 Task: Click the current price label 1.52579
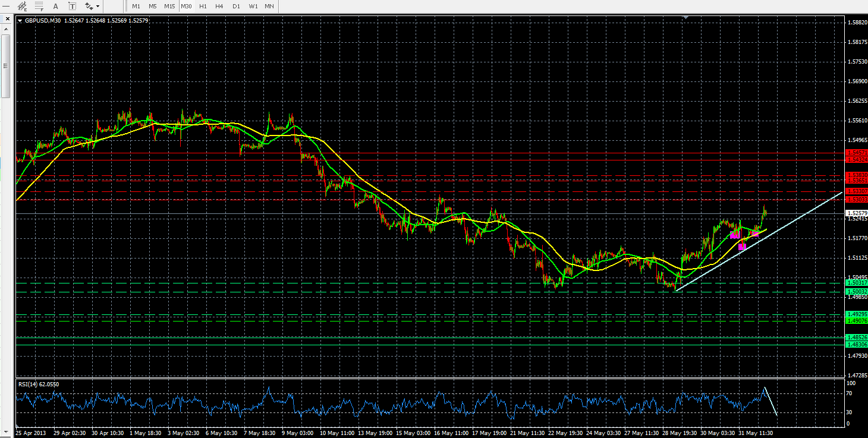coord(856,213)
